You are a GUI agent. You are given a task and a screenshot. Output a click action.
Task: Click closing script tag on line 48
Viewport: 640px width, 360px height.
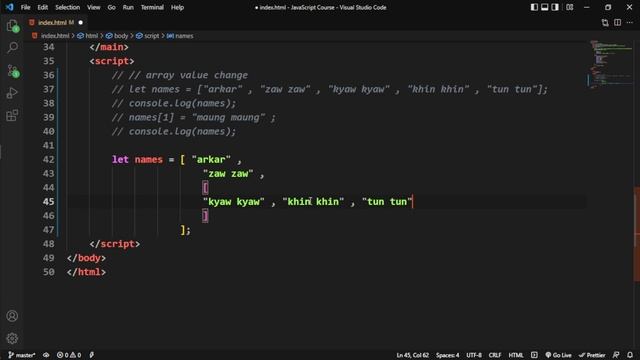tap(115, 244)
